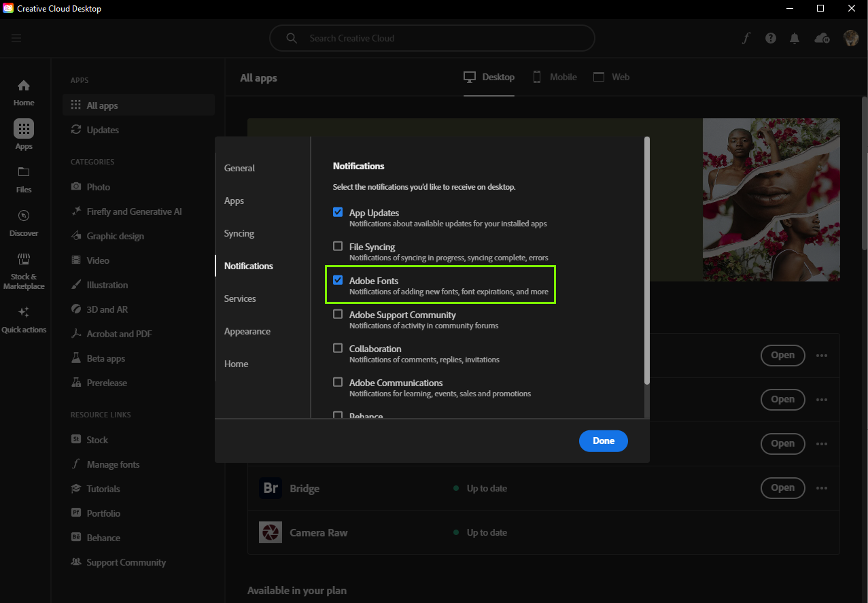Viewport: 868px width, 603px height.
Task: Click the Done button to save preferences
Action: click(603, 441)
